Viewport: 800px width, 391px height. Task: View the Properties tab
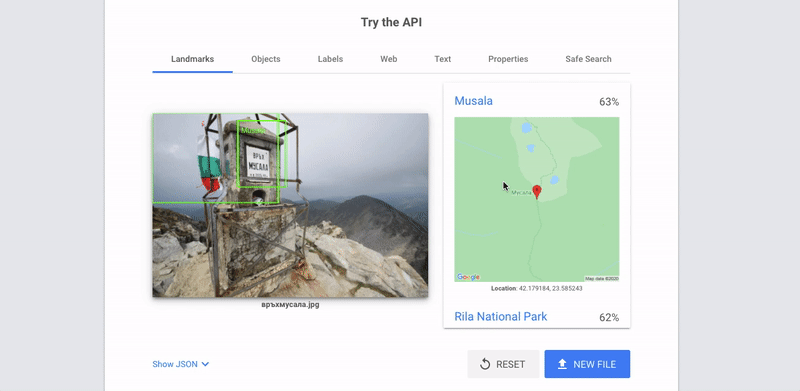pyautogui.click(x=508, y=59)
